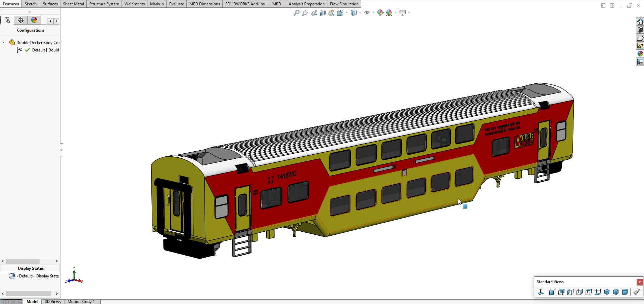Click the Zoom to Fit magnifier icon
The image size is (644, 304).
click(x=296, y=13)
